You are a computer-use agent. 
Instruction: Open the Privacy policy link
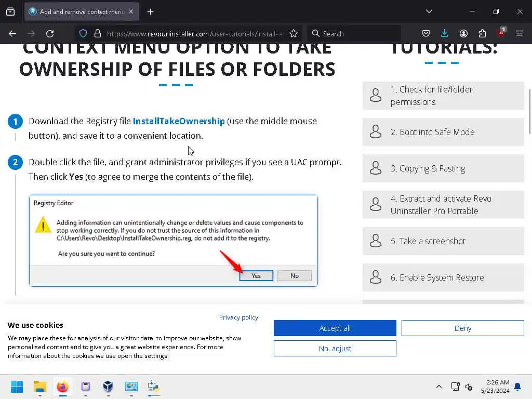point(238,317)
